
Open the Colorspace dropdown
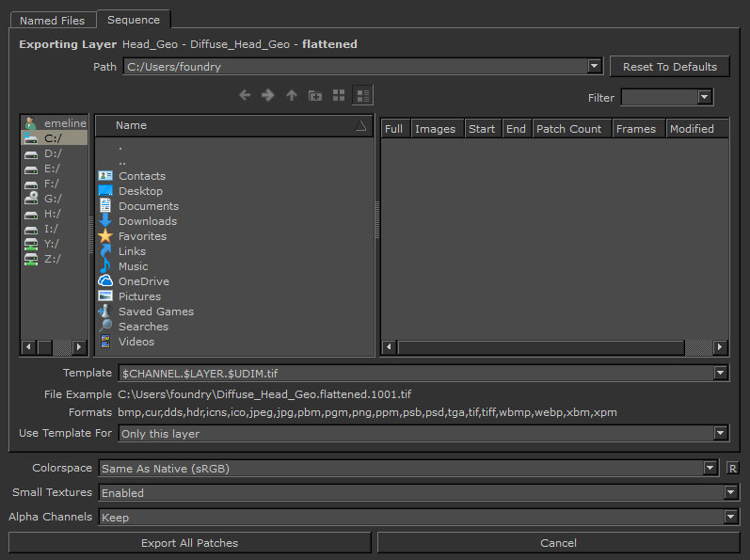coord(710,469)
